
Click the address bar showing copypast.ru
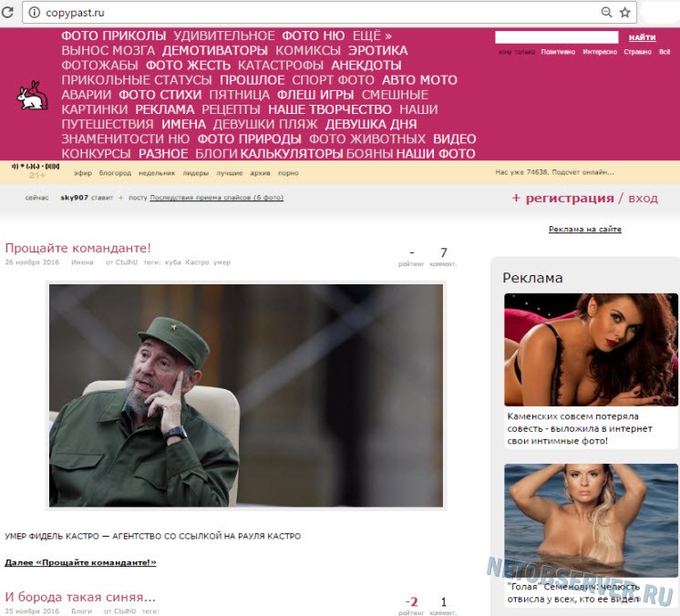click(x=329, y=13)
